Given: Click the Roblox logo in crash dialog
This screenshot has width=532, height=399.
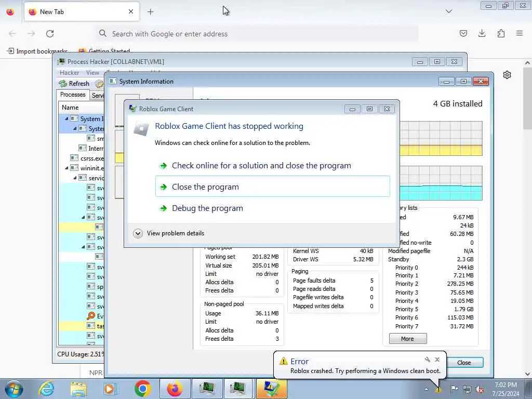Looking at the screenshot, I should [x=141, y=129].
